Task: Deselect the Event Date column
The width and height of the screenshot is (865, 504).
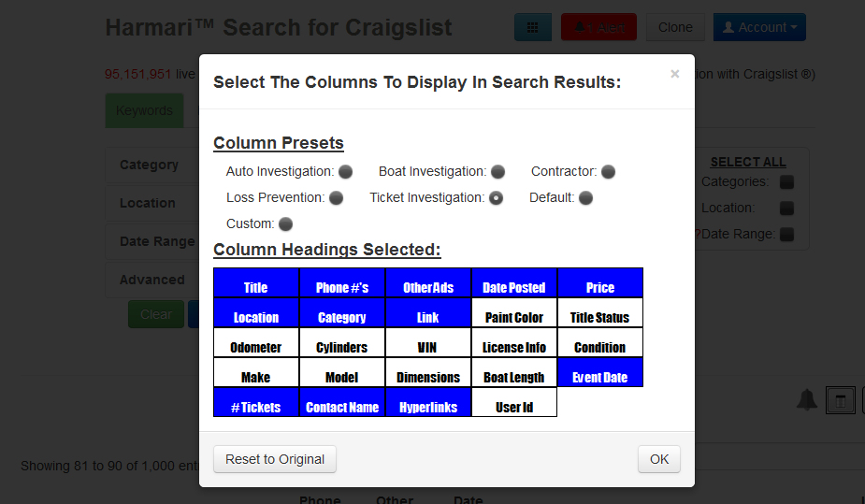Action: [x=600, y=372]
